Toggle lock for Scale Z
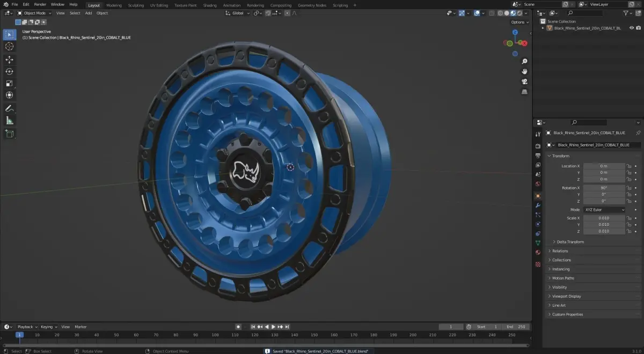644x354 pixels. coord(629,231)
